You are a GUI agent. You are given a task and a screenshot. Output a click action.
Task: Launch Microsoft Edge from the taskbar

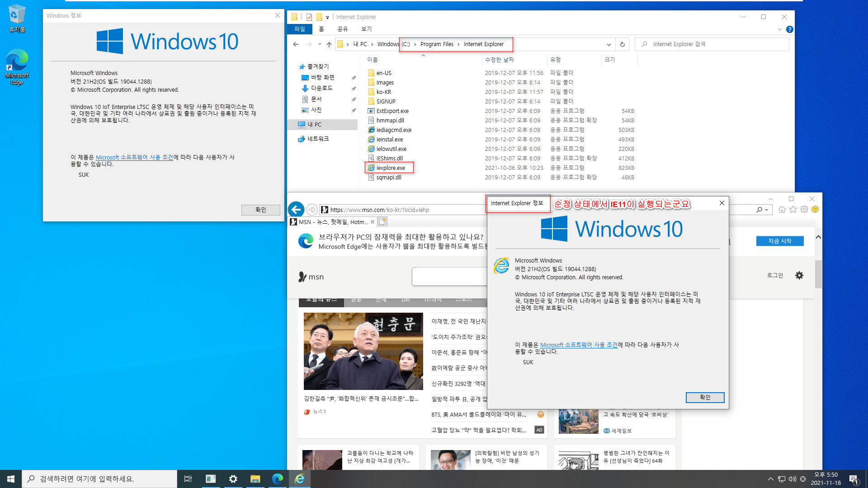277,479
